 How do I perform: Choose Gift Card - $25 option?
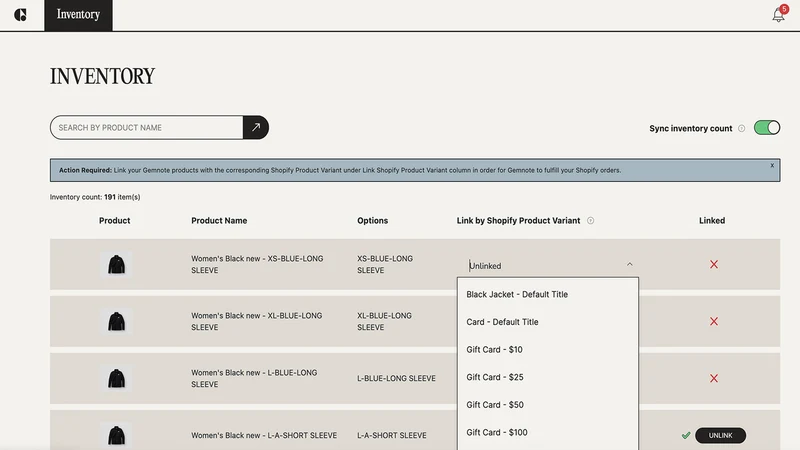pyautogui.click(x=547, y=377)
